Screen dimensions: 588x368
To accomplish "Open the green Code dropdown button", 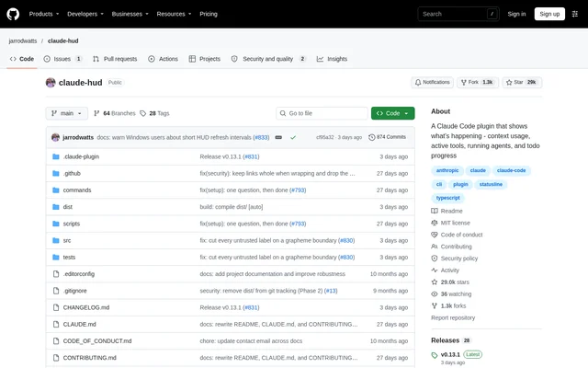I will point(392,113).
